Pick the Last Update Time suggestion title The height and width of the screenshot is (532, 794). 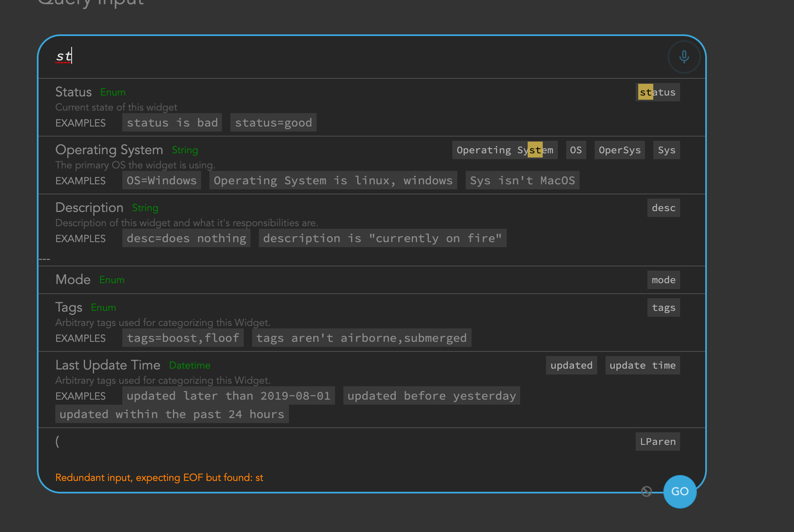pos(108,365)
